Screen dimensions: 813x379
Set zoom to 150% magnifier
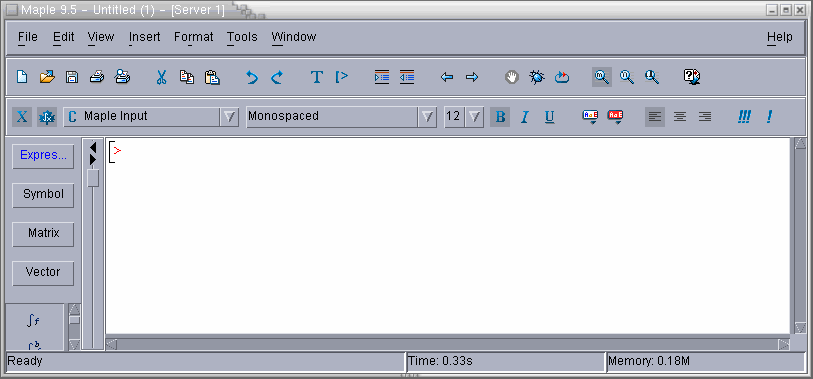(x=627, y=77)
